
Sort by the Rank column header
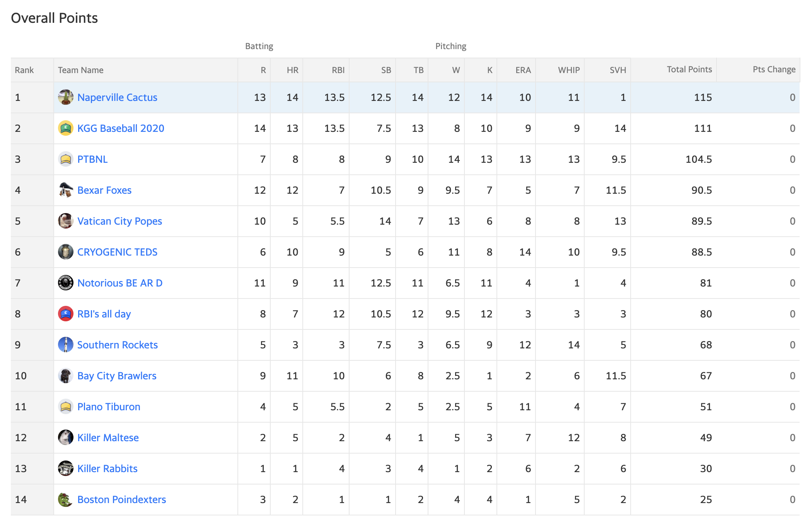(x=24, y=70)
